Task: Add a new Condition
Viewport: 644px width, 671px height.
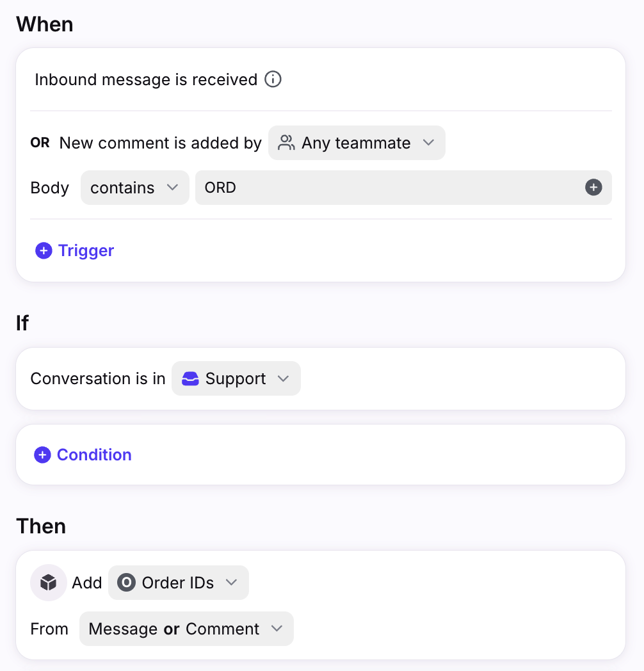Action: tap(83, 455)
